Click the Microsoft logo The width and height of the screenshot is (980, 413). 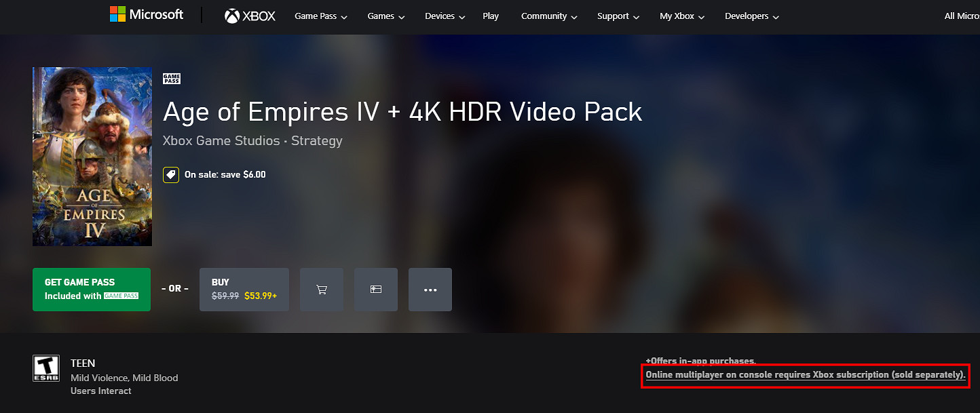(x=147, y=15)
